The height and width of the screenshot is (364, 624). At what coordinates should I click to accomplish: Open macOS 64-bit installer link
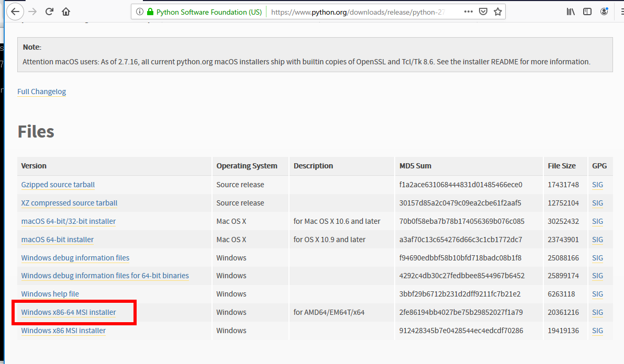click(x=57, y=239)
